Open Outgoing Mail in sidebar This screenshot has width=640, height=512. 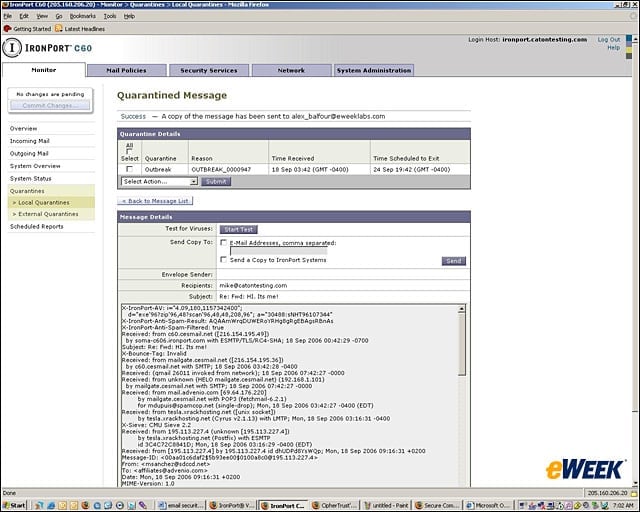[29, 154]
